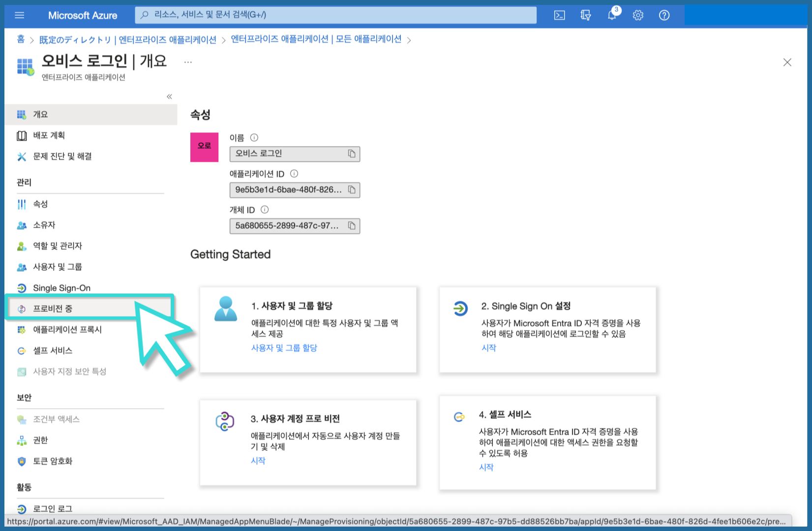This screenshot has height=531, width=812.
Task: Go to 홈 breadcrumb
Action: [21, 39]
